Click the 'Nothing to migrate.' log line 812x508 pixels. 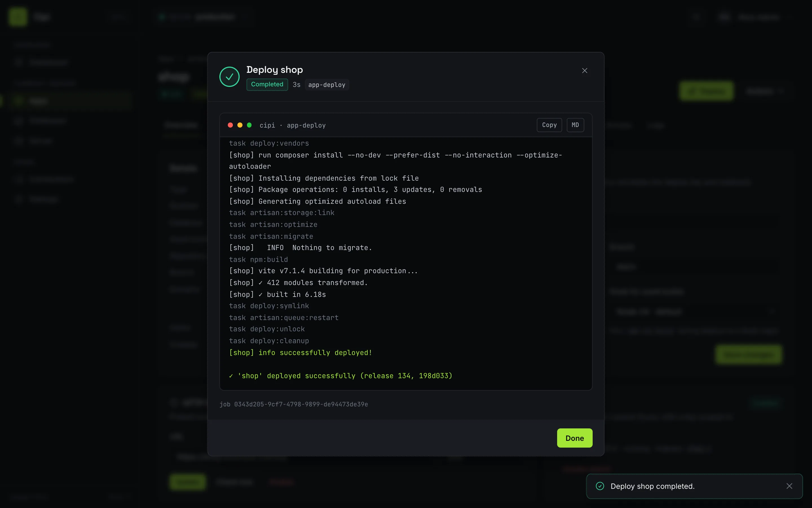point(300,248)
